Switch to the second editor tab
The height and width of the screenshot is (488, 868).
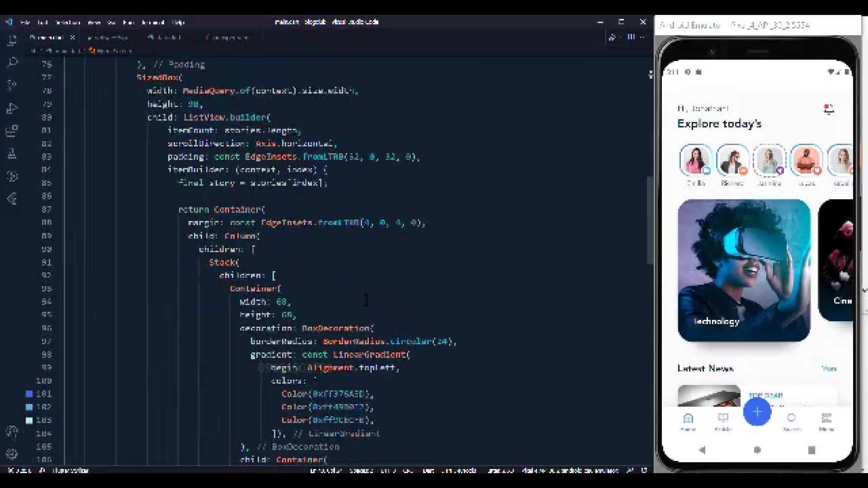point(108,38)
